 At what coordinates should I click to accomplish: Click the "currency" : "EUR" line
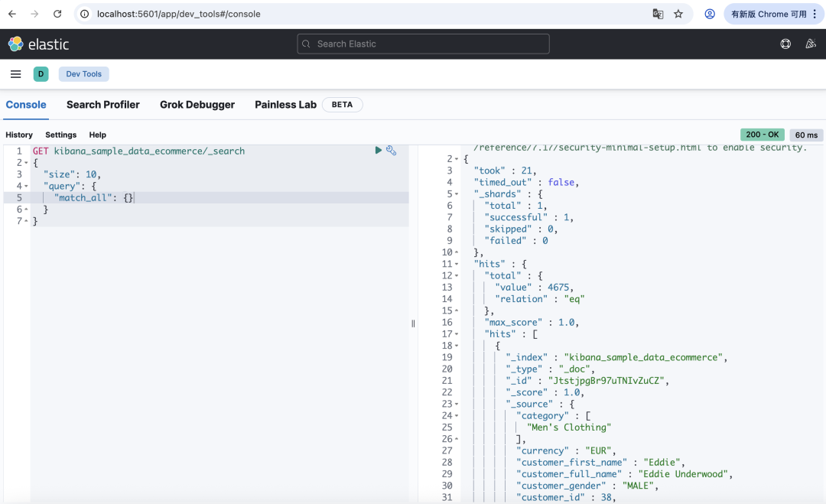click(566, 450)
